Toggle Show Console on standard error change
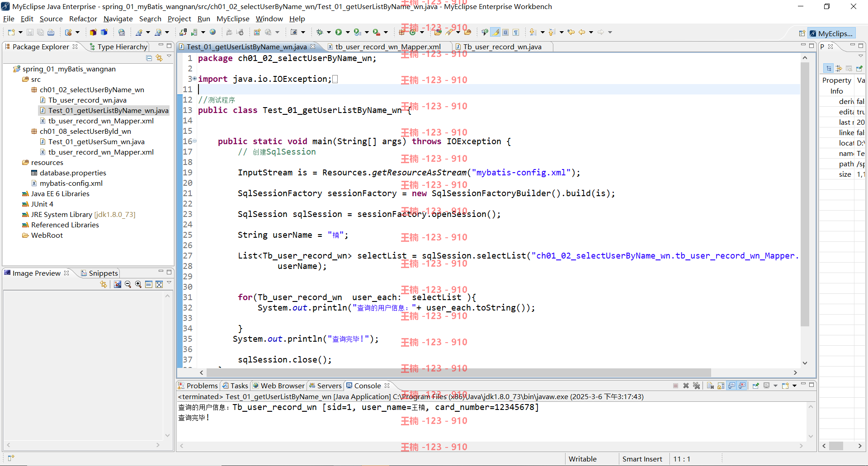868x466 pixels. 742,386
